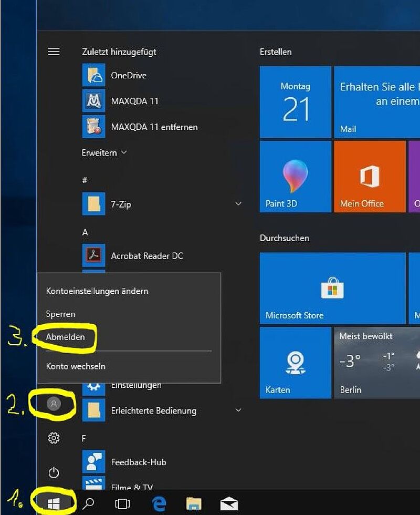The height and width of the screenshot is (515, 420).
Task: Click the Zuletzt hinzugefügt heading
Action: tap(119, 52)
